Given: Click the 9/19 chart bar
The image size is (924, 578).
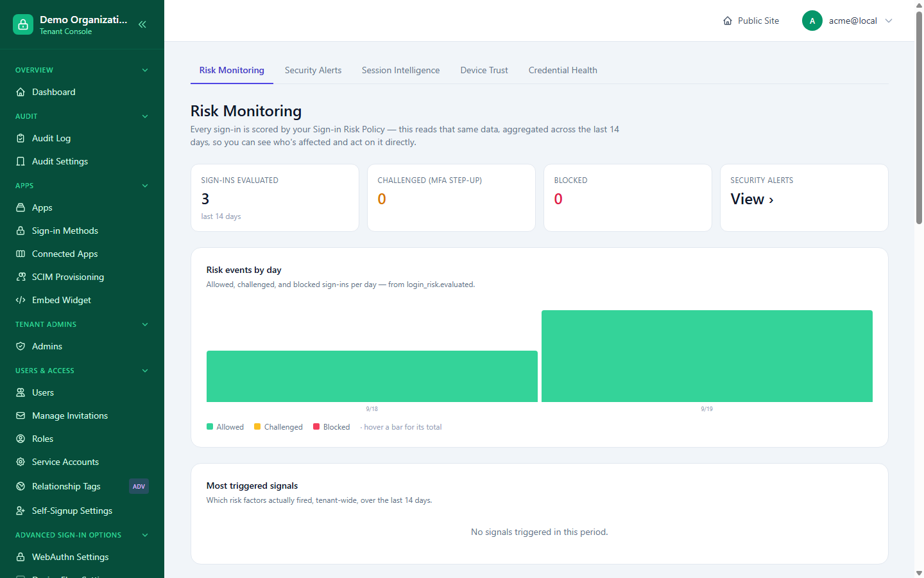Looking at the screenshot, I should click(707, 356).
